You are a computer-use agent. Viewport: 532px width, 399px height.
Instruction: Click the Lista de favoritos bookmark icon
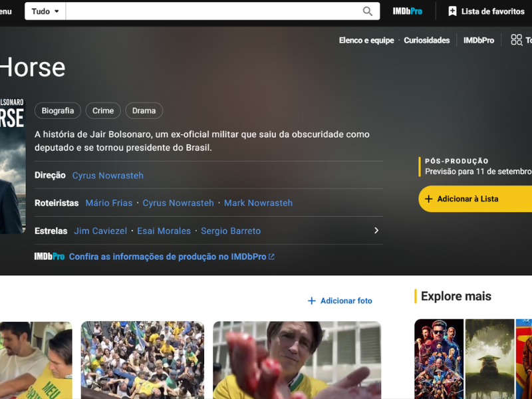click(x=452, y=11)
